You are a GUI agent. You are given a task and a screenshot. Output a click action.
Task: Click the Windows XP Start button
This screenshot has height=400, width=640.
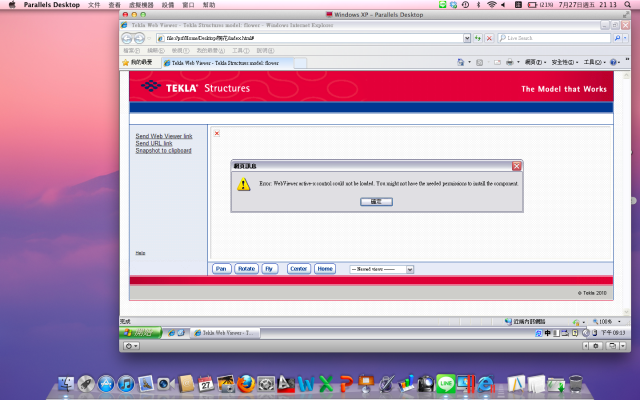(141, 333)
